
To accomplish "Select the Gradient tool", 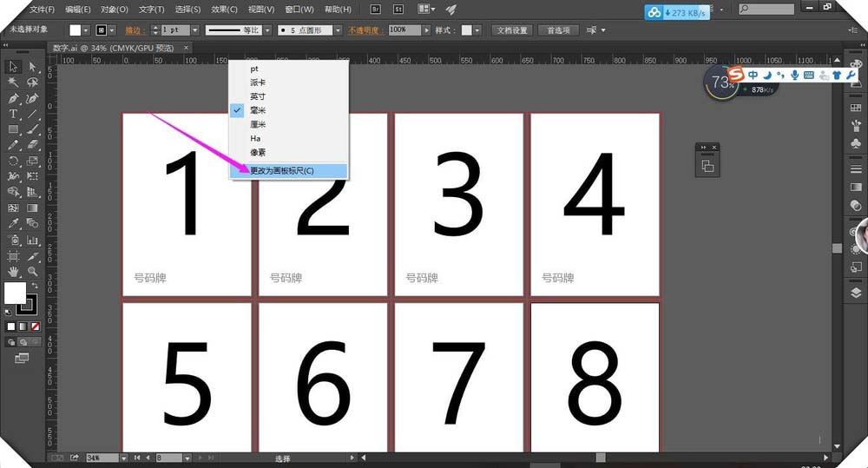I will pos(33,208).
